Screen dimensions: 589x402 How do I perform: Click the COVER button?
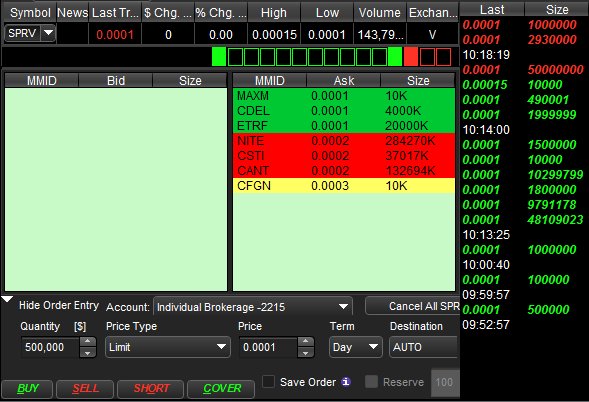(x=221, y=388)
